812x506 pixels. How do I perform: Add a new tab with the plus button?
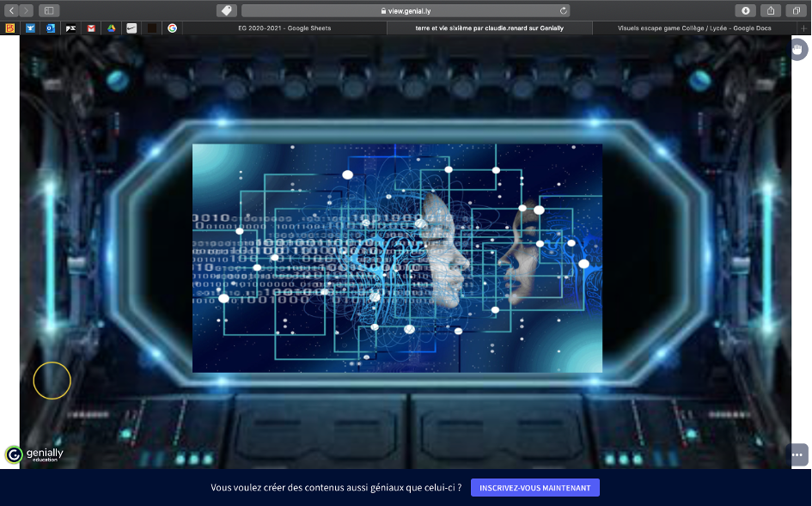point(803,28)
